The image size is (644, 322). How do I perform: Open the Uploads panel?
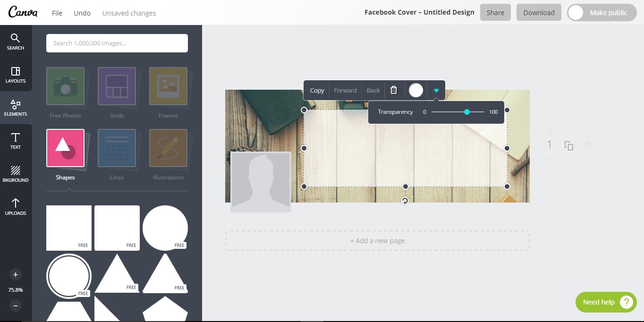pos(16,207)
